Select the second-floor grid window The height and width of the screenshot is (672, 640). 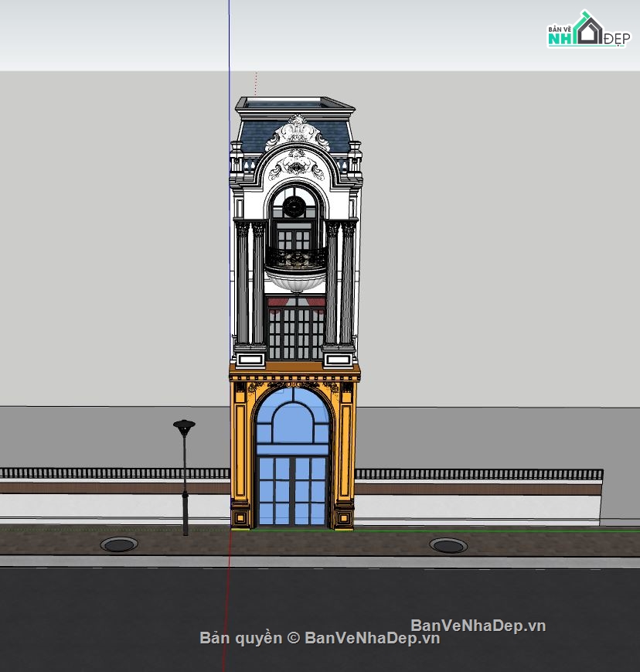pos(295,333)
